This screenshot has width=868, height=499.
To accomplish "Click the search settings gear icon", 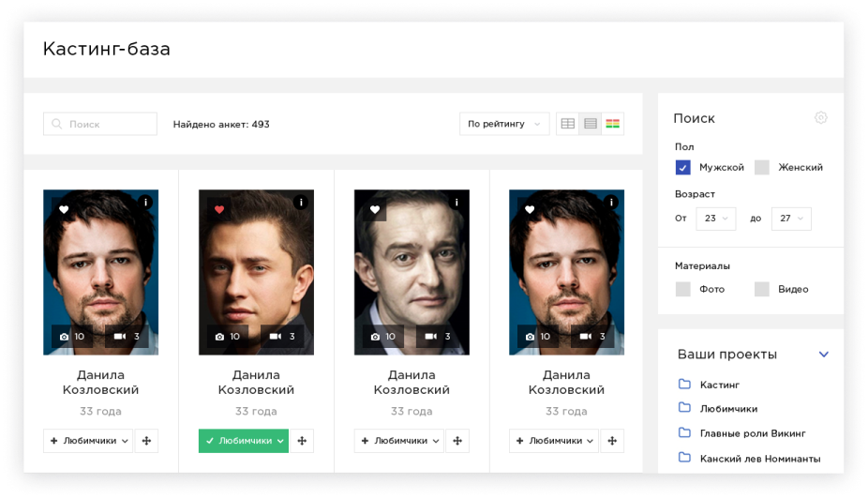I will [821, 118].
